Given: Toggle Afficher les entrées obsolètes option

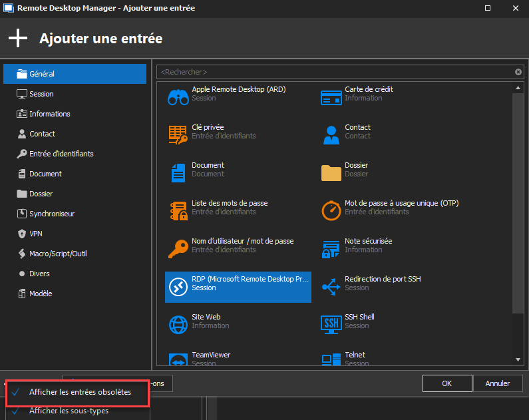Looking at the screenshot, I should [x=79, y=392].
